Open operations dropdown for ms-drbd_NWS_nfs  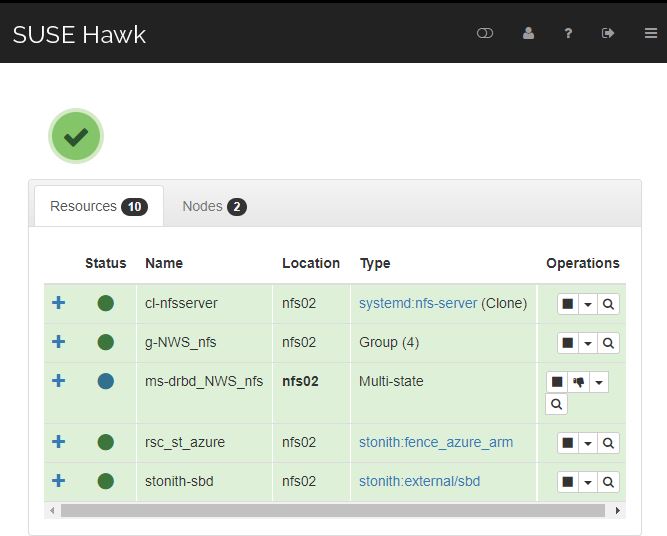click(599, 382)
